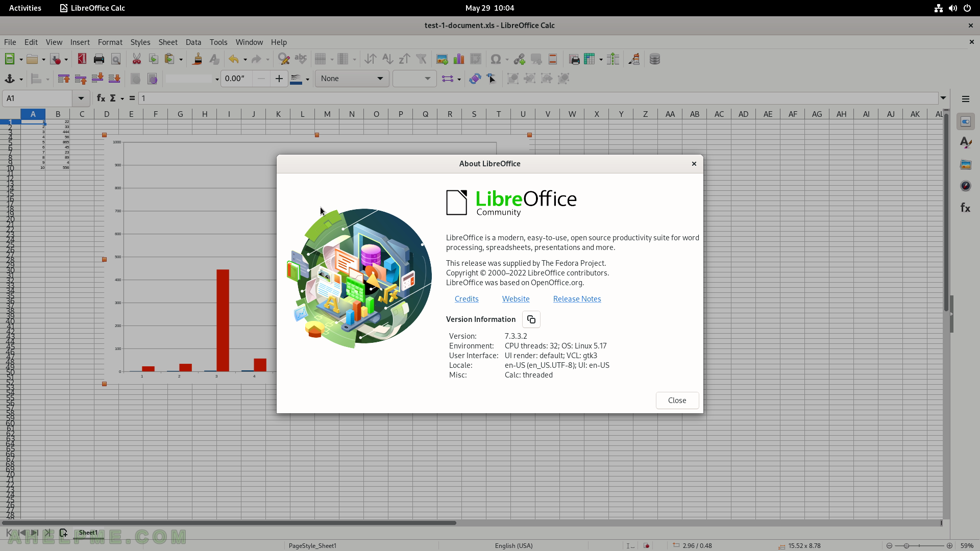980x551 pixels.
Task: Click the Undo arrow icon
Action: click(234, 59)
